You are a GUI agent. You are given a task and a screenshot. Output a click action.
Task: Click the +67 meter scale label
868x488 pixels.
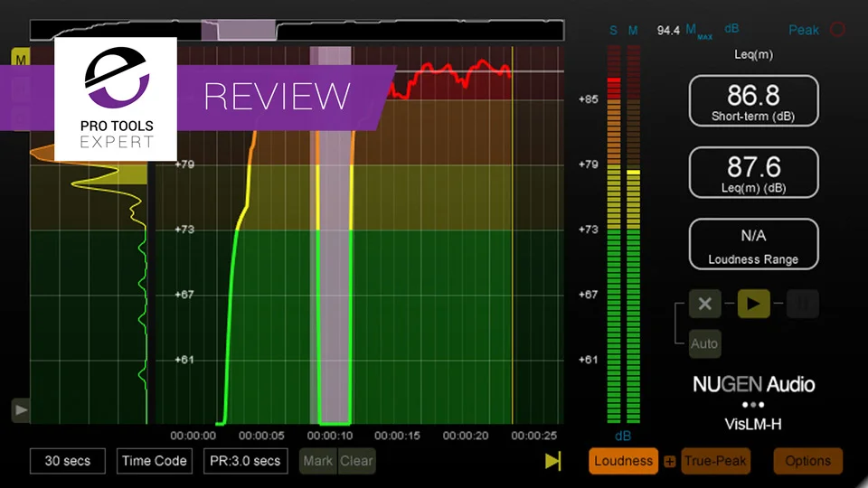point(589,295)
